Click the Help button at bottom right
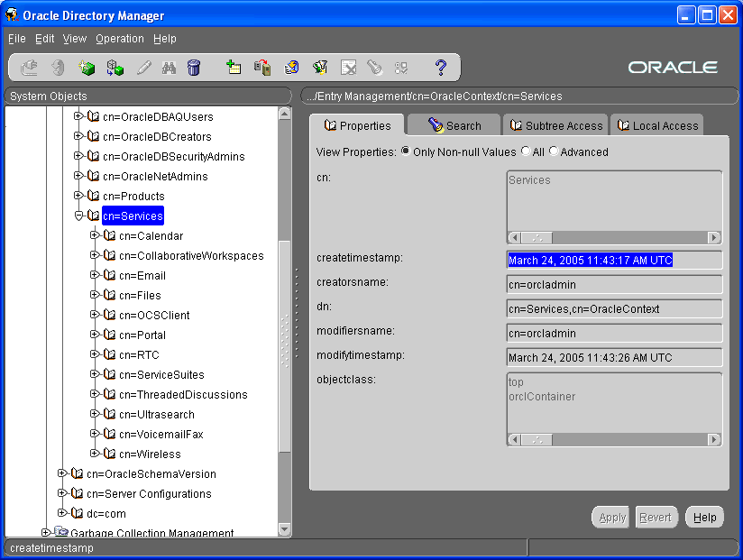 704,517
